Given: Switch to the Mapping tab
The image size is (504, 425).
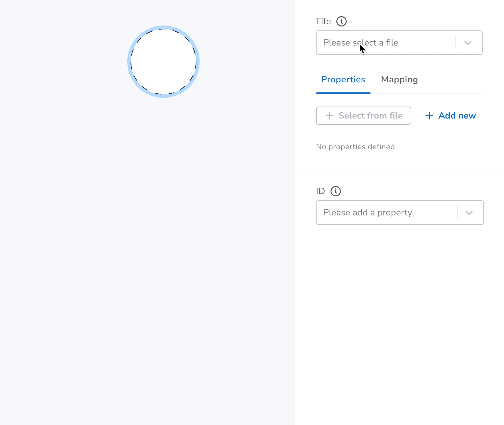Looking at the screenshot, I should (400, 79).
